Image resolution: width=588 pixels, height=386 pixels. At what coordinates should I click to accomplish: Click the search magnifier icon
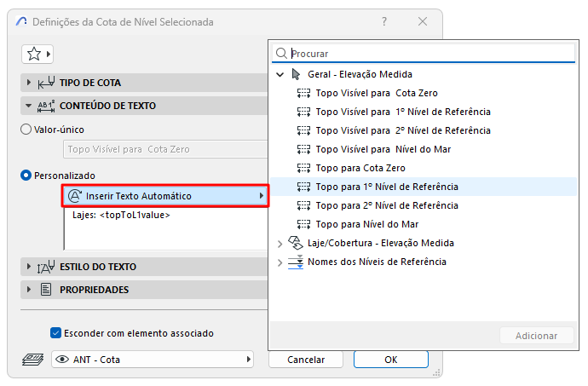[x=281, y=54]
